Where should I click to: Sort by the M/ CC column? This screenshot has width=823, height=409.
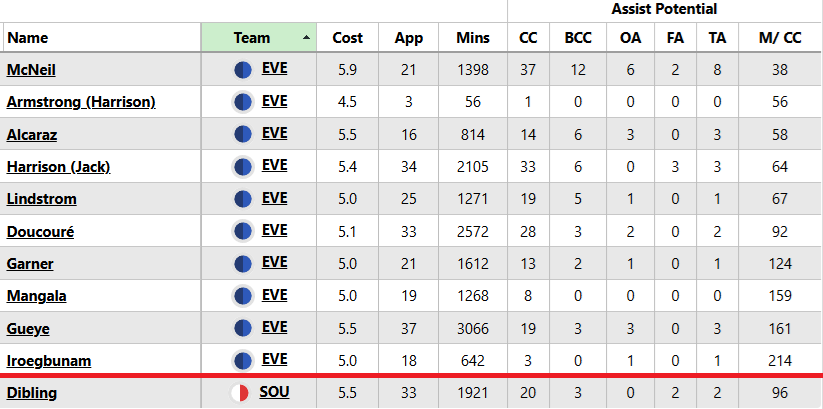[780, 38]
